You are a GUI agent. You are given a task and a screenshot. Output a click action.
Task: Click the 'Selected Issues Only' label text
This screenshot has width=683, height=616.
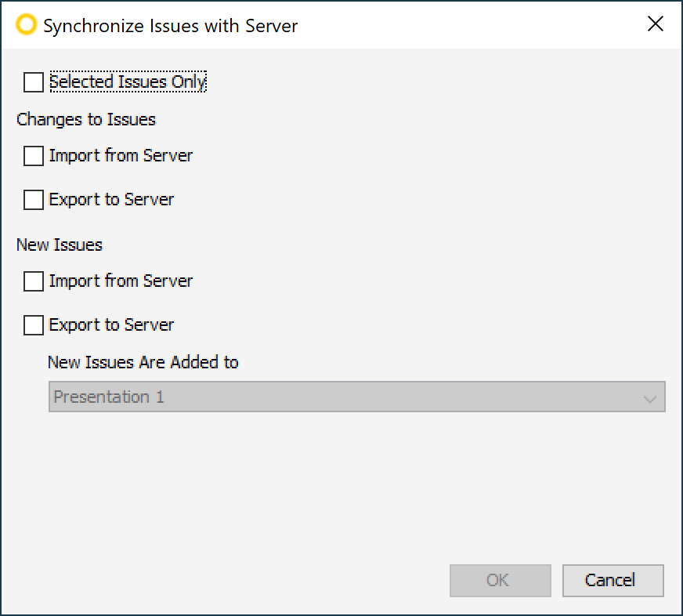[x=128, y=82]
